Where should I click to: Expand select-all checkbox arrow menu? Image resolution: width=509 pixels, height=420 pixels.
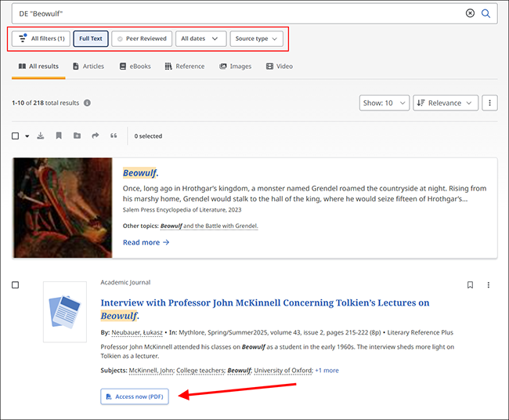(x=27, y=136)
